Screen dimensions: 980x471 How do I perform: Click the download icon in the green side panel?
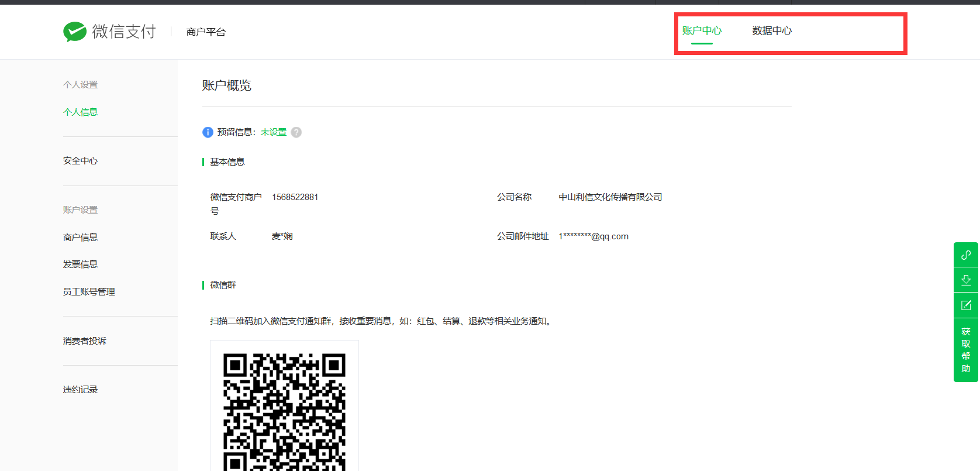pyautogui.click(x=966, y=280)
